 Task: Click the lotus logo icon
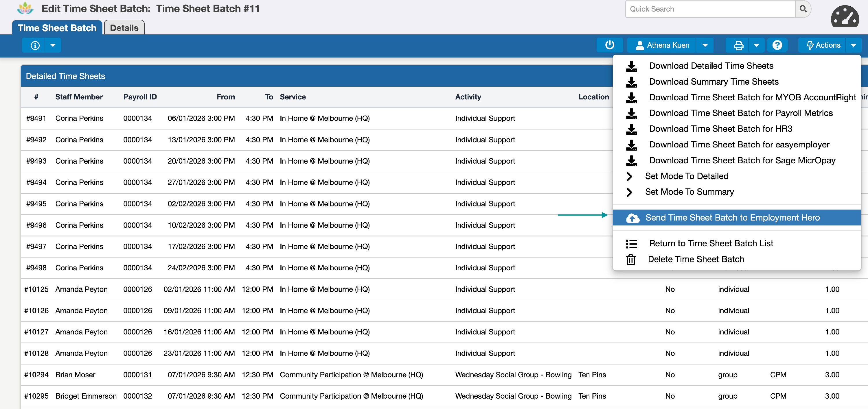point(25,8)
